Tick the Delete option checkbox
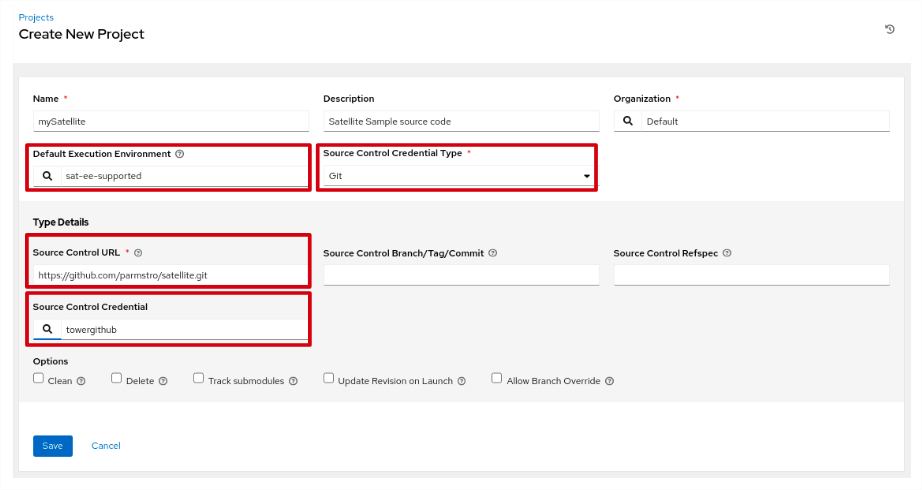Screen dimensions: 922x490 point(116,379)
